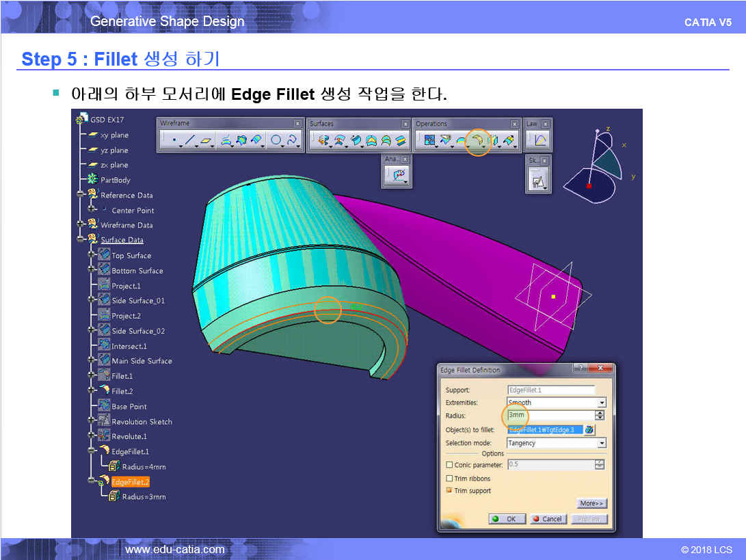The width and height of the screenshot is (746, 560).
Task: Check the Trim ribbons option
Action: click(449, 479)
